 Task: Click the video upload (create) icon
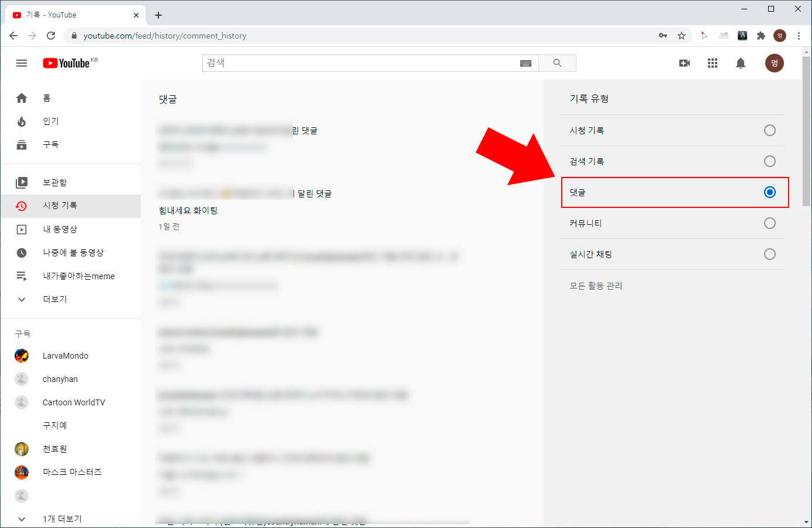click(x=684, y=63)
